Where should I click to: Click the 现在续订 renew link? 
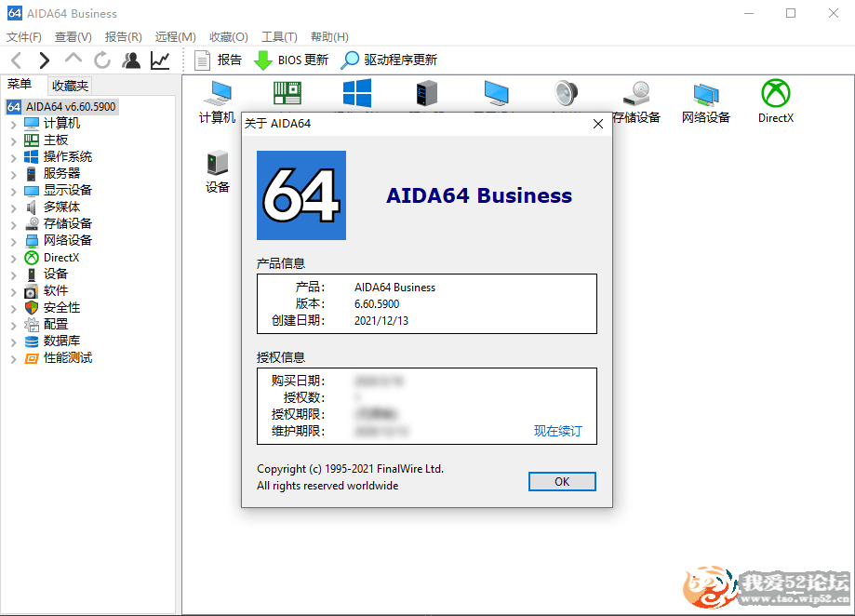558,431
